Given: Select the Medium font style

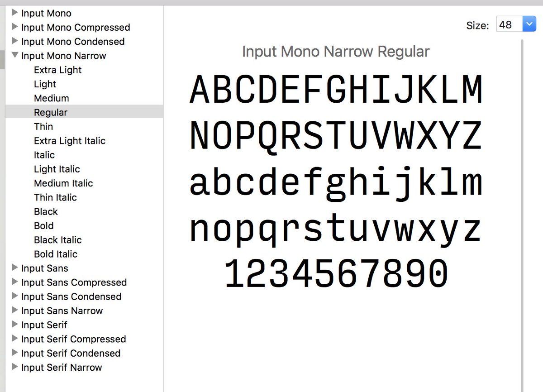Looking at the screenshot, I should pyautogui.click(x=51, y=98).
